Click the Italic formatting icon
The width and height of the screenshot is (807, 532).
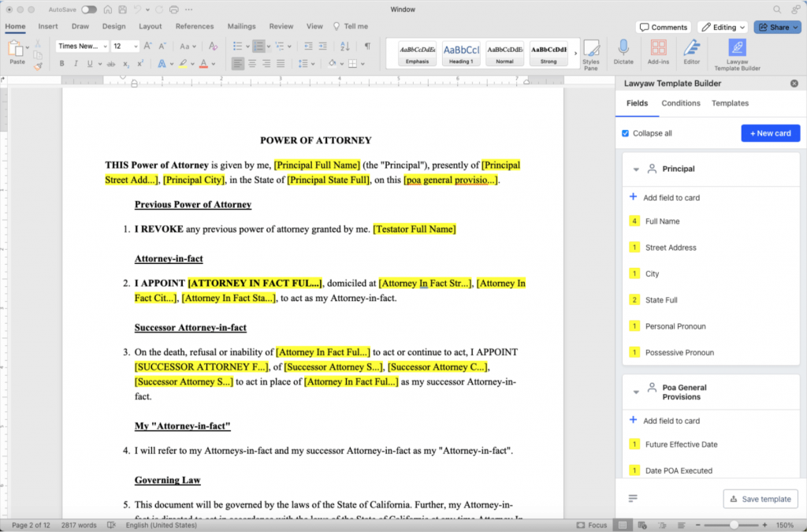pyautogui.click(x=76, y=64)
